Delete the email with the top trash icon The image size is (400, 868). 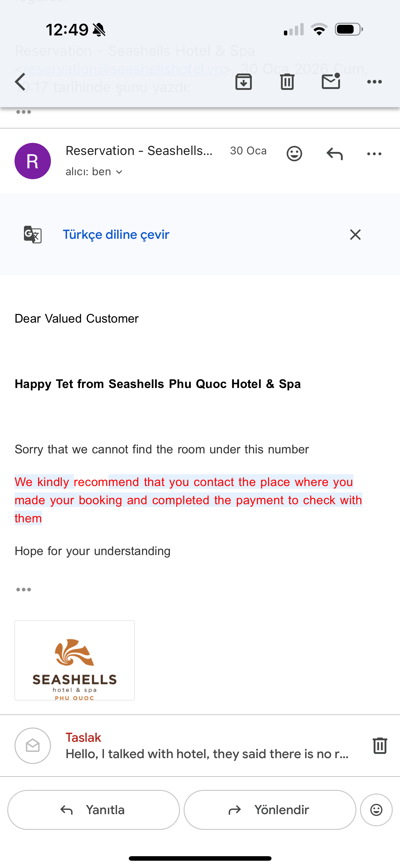point(287,82)
